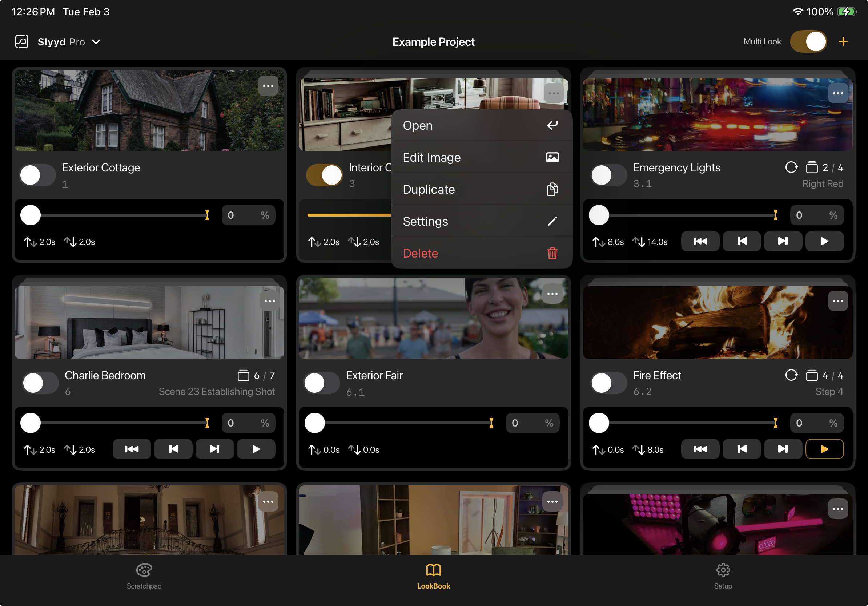The width and height of the screenshot is (868, 606).
Task: Click the Exterior Fair intensity slider knob
Action: tap(314, 423)
